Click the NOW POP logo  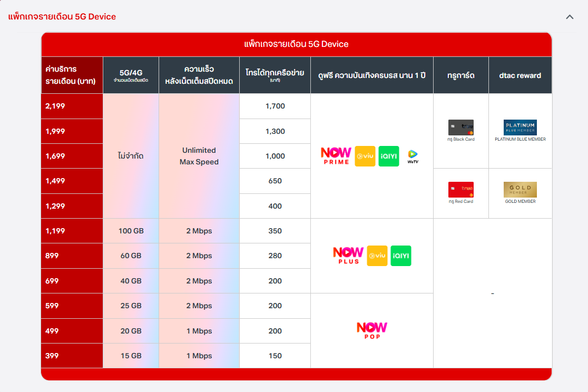tap(372, 330)
